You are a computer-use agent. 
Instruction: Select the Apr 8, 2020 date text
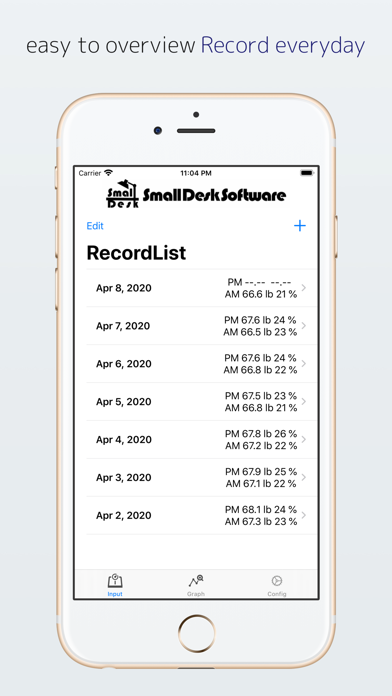tap(123, 288)
